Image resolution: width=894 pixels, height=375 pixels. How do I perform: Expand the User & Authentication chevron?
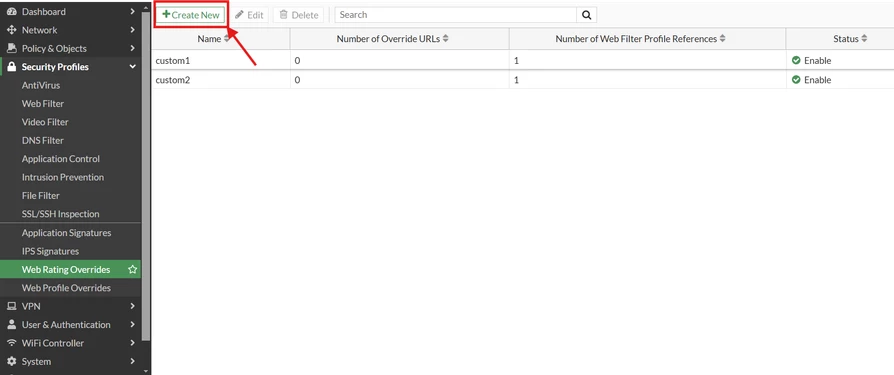132,324
